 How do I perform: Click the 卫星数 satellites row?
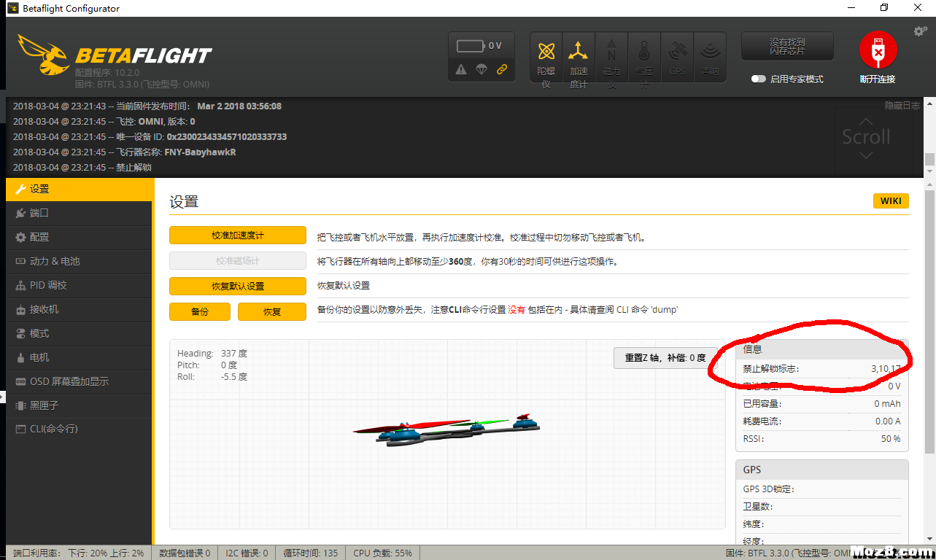coord(822,507)
